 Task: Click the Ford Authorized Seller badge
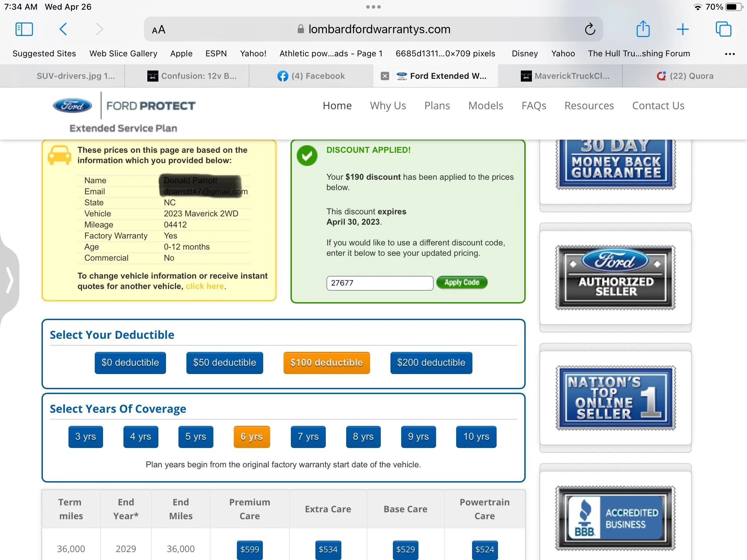click(616, 277)
